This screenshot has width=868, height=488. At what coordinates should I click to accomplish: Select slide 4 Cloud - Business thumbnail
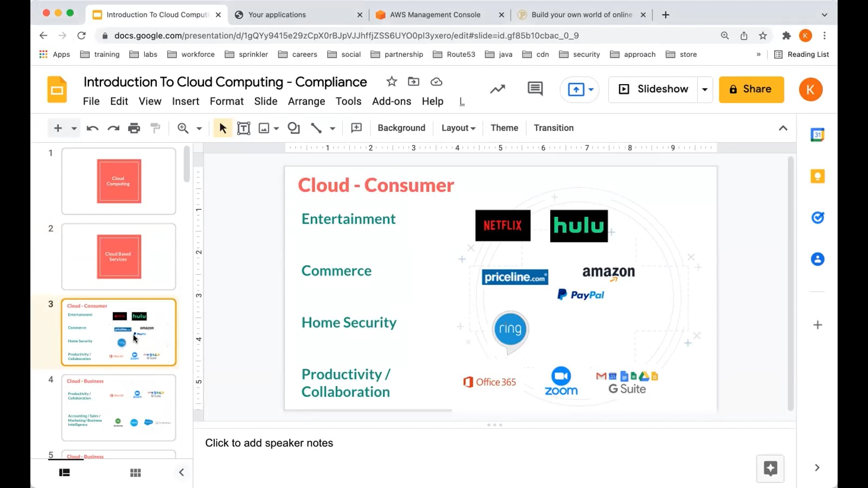(119, 408)
